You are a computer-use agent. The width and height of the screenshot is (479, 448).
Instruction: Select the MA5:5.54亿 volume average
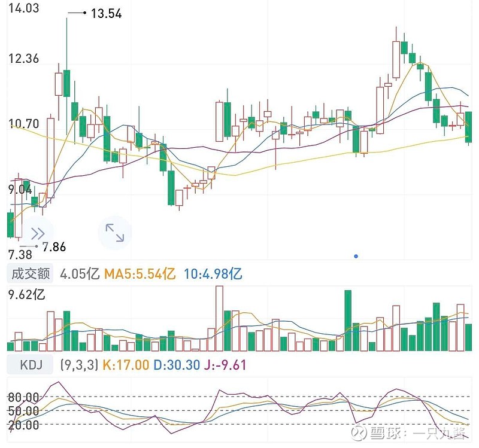(x=140, y=274)
